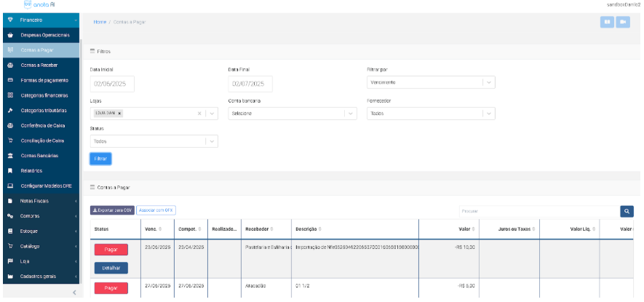Expand the Cadastros gerais menu

click(x=76, y=277)
